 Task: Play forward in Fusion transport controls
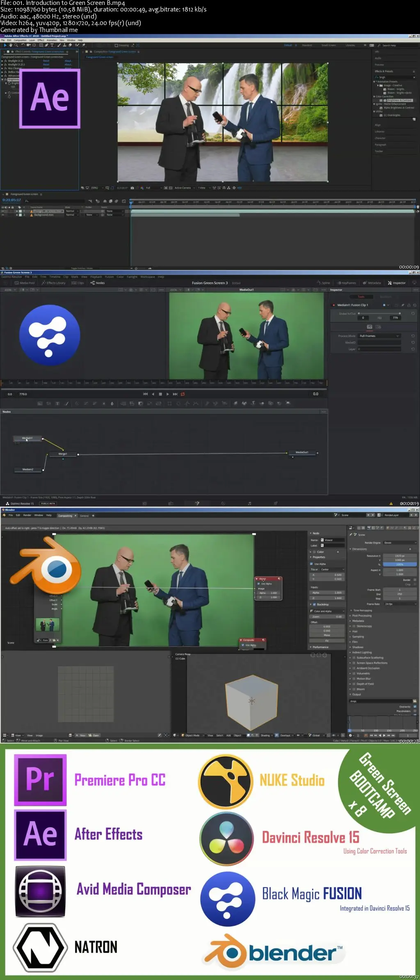point(167,394)
